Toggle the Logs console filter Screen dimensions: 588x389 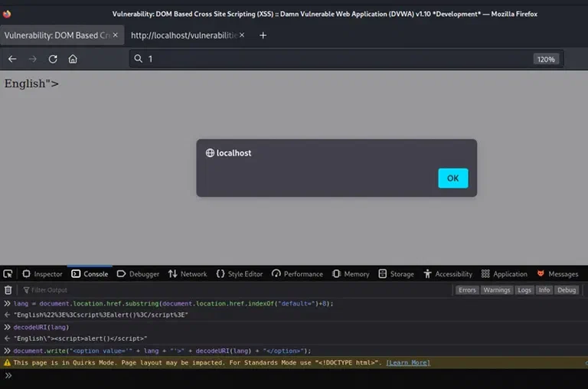click(x=524, y=290)
